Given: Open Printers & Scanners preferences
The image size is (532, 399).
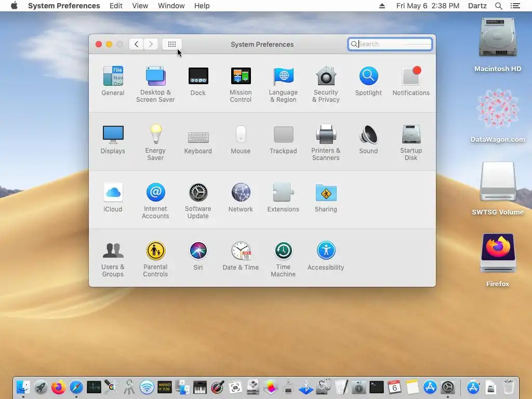Looking at the screenshot, I should [x=326, y=142].
